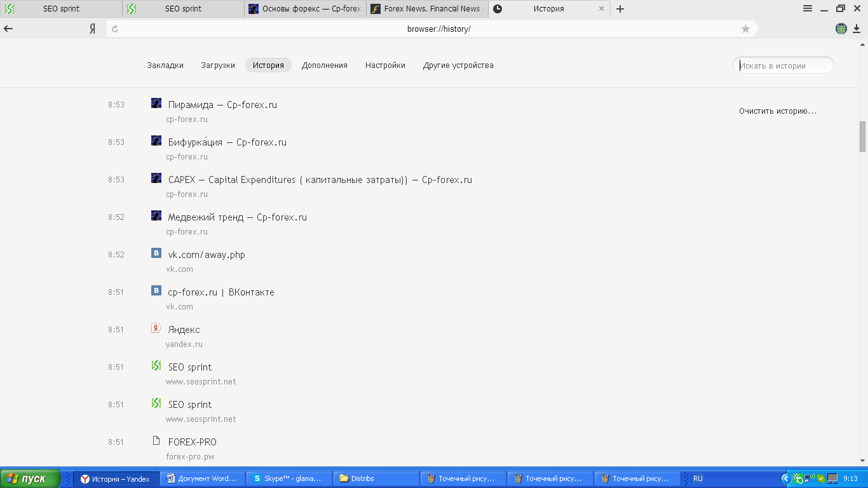Click the scrollbar up arrow
The width and height of the screenshot is (868, 488).
point(863,44)
